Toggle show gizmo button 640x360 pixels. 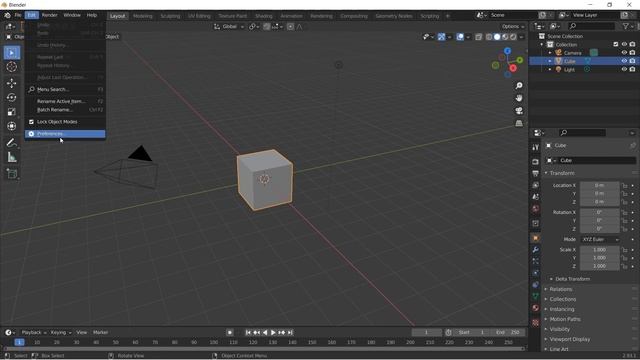[x=441, y=37]
